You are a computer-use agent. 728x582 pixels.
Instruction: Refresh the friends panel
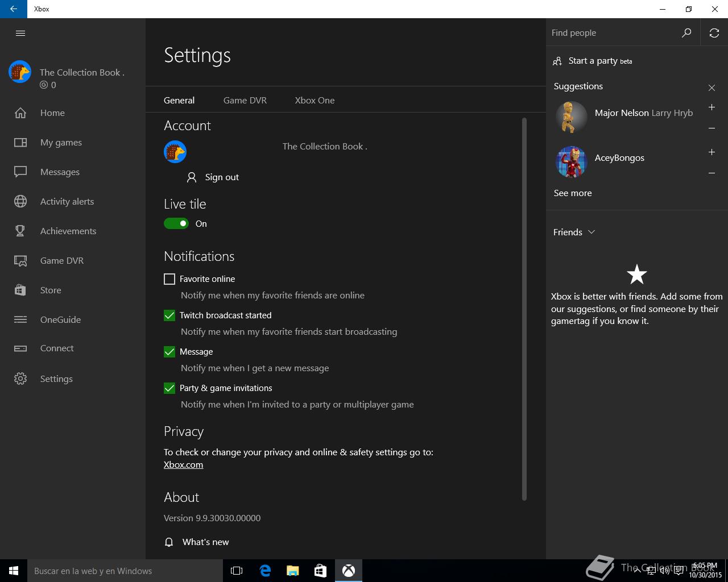[714, 33]
